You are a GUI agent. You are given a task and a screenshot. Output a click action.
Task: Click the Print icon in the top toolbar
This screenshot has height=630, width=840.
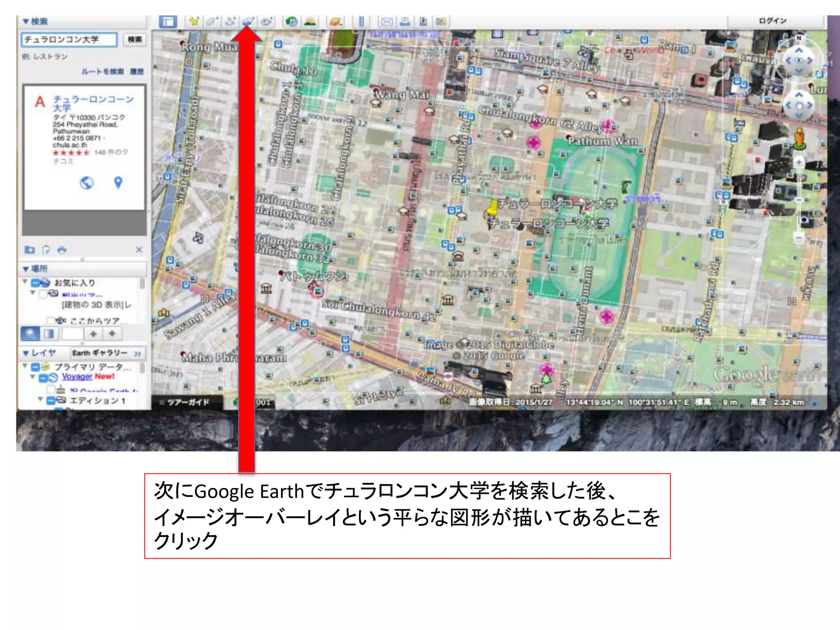click(405, 21)
